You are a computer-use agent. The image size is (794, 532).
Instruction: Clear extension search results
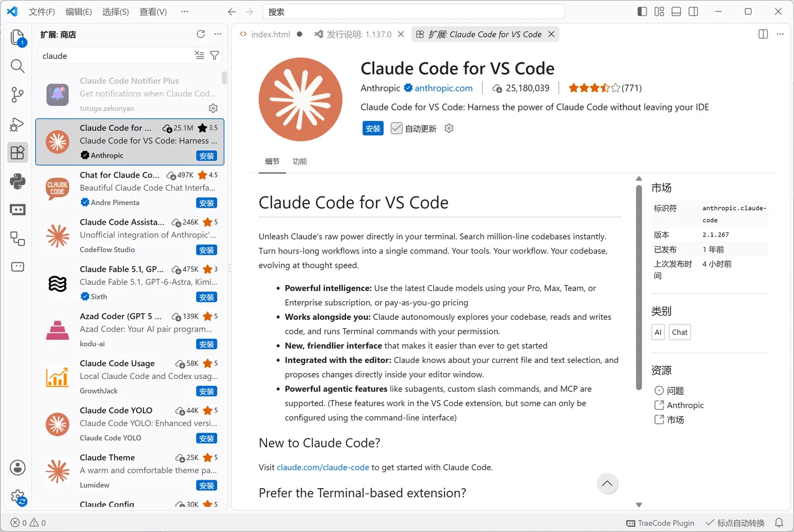(200, 55)
